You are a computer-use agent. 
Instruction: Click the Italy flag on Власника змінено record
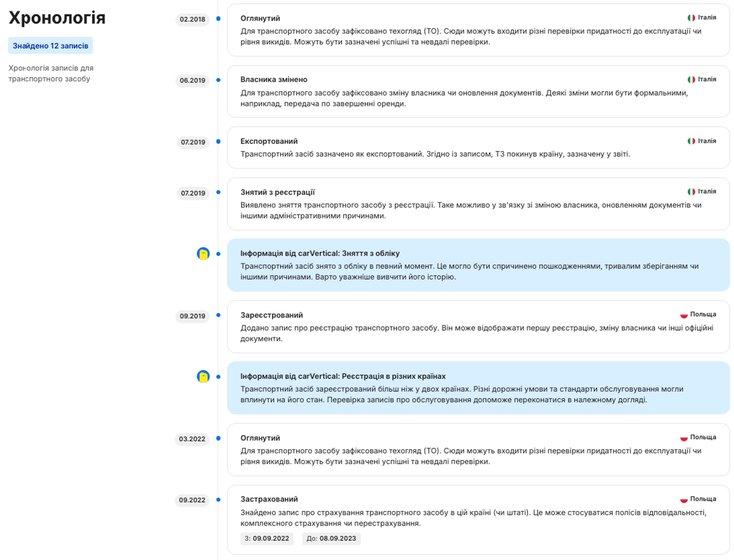pos(691,79)
